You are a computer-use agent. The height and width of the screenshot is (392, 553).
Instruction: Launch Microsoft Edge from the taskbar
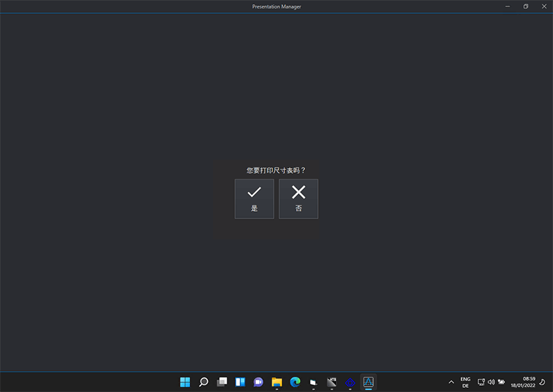click(295, 382)
